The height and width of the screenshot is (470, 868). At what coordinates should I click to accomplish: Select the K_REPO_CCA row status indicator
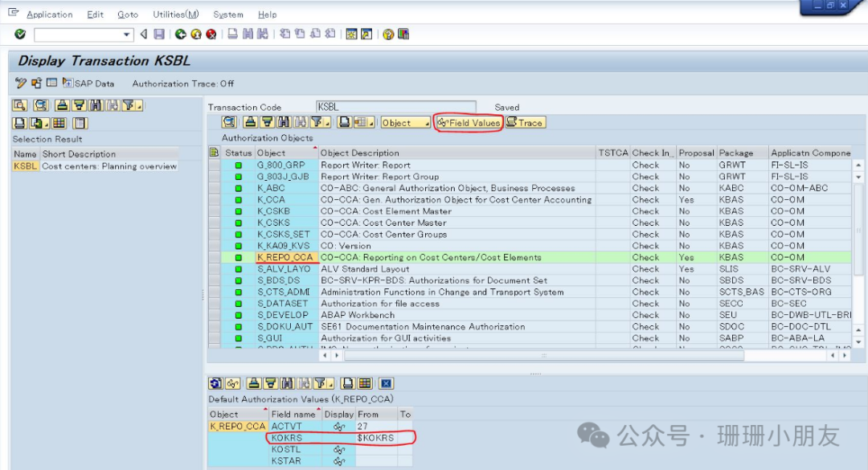pyautogui.click(x=238, y=258)
